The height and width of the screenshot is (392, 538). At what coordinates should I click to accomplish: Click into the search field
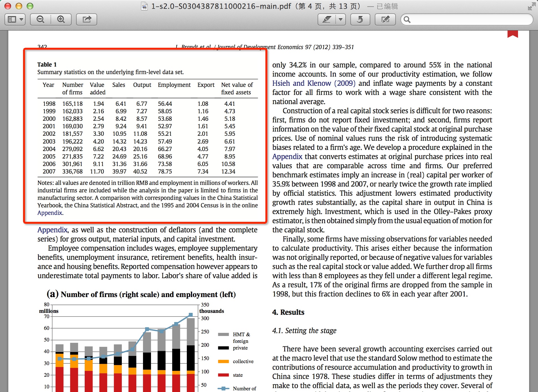coord(467,19)
